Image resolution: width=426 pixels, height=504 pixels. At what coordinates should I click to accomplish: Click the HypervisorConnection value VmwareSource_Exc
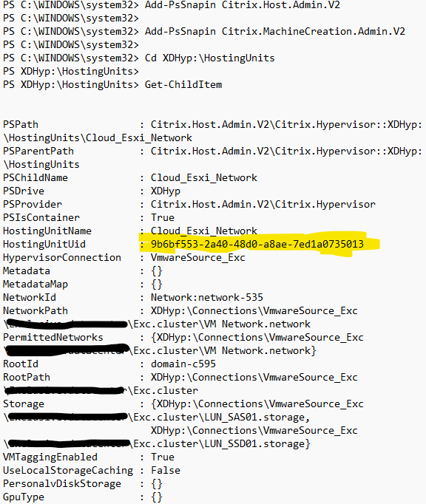click(198, 257)
